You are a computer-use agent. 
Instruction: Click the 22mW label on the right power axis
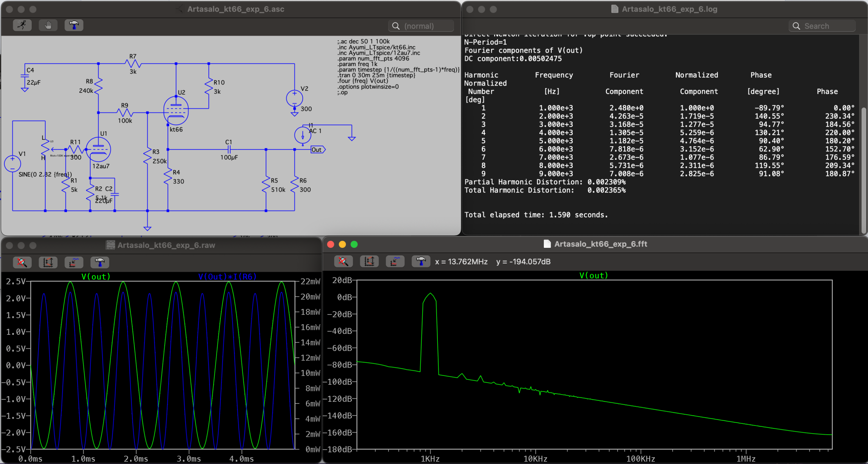310,281
